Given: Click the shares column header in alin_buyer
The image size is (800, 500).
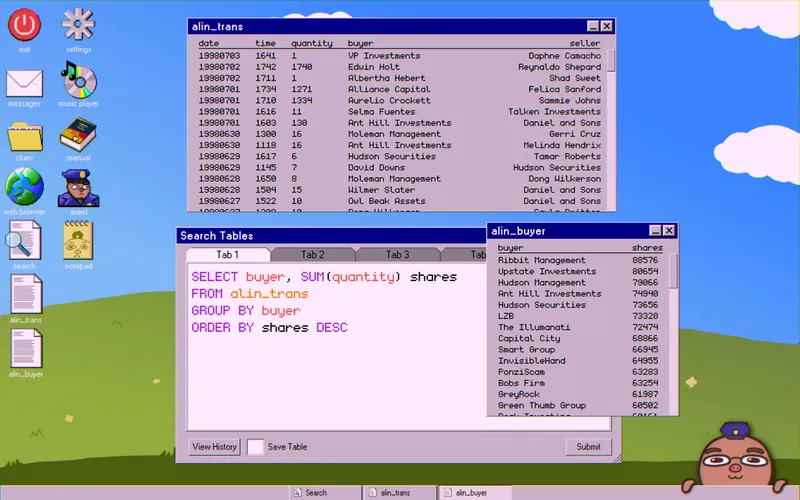Looking at the screenshot, I should point(647,248).
